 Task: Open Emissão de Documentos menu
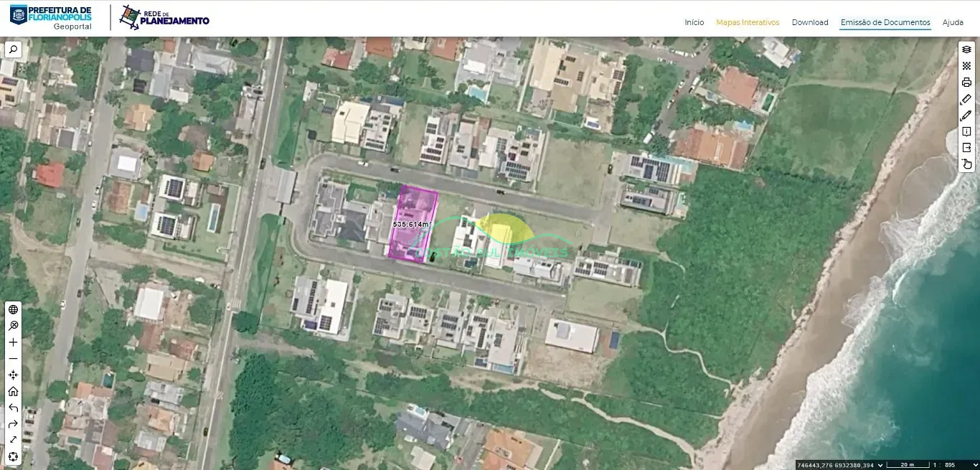coord(885,22)
